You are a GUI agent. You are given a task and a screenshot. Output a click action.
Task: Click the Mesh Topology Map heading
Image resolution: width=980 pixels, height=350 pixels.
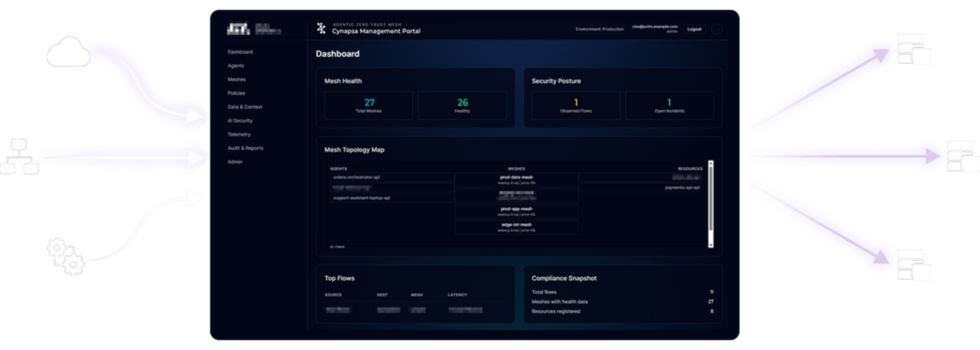click(x=354, y=150)
